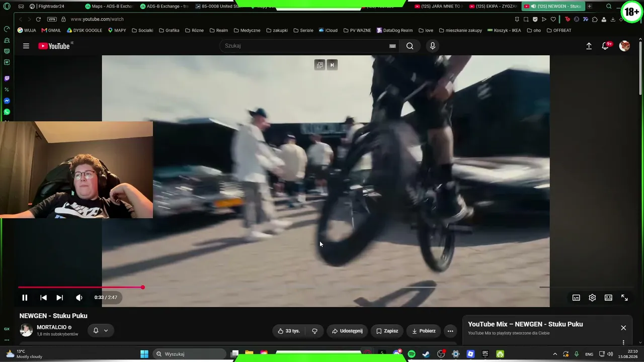Open YouTube Mix panel options menu

(623, 343)
